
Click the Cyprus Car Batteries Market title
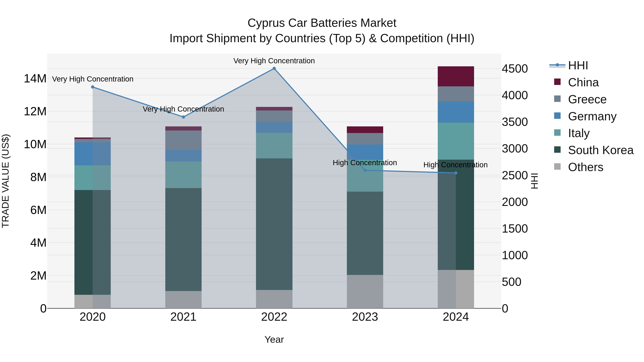(x=322, y=23)
